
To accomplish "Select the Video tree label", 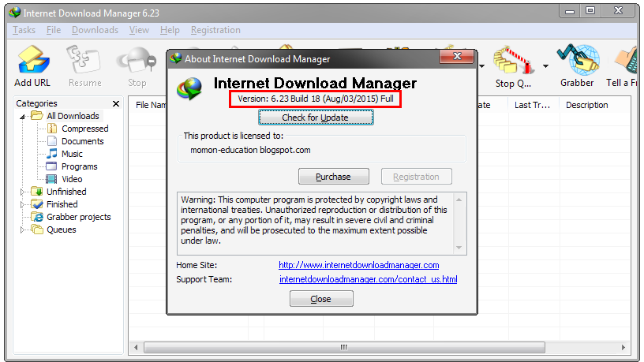I will (72, 179).
